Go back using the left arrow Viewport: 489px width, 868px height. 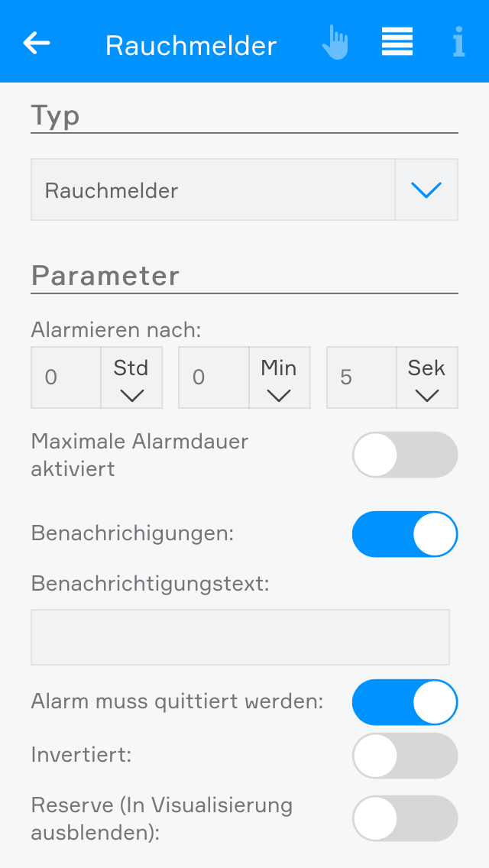pos(37,43)
